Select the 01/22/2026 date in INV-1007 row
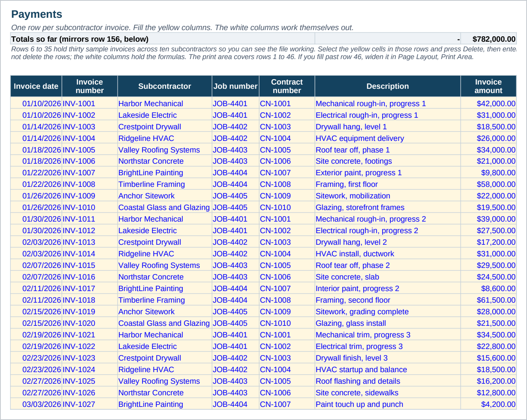 click(36, 173)
